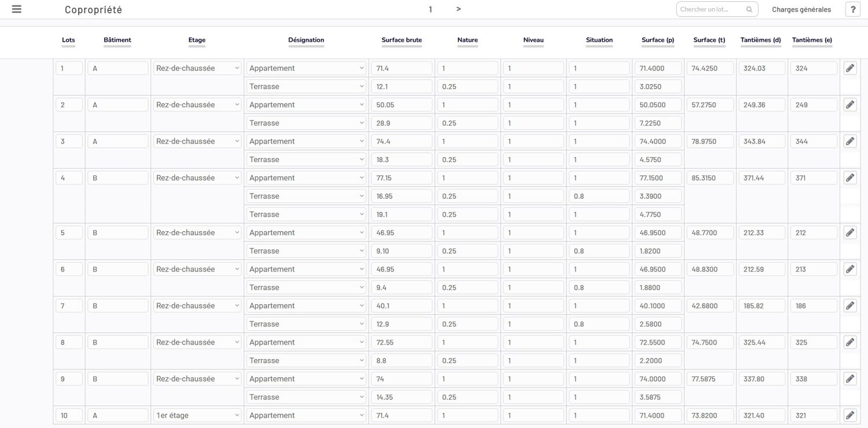Expand lot 3 Terrasse designation dropdown

point(306,159)
